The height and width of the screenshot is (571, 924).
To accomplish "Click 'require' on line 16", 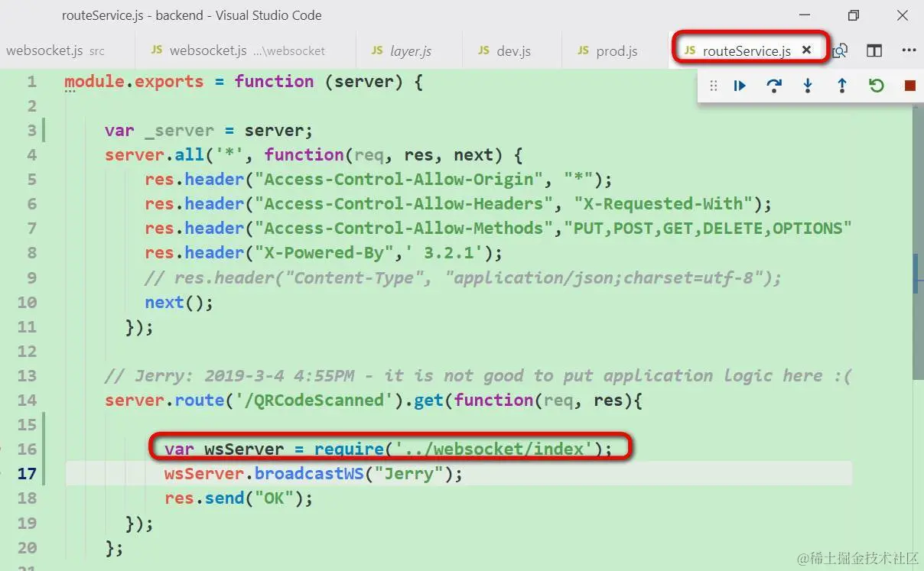I will (x=349, y=449).
